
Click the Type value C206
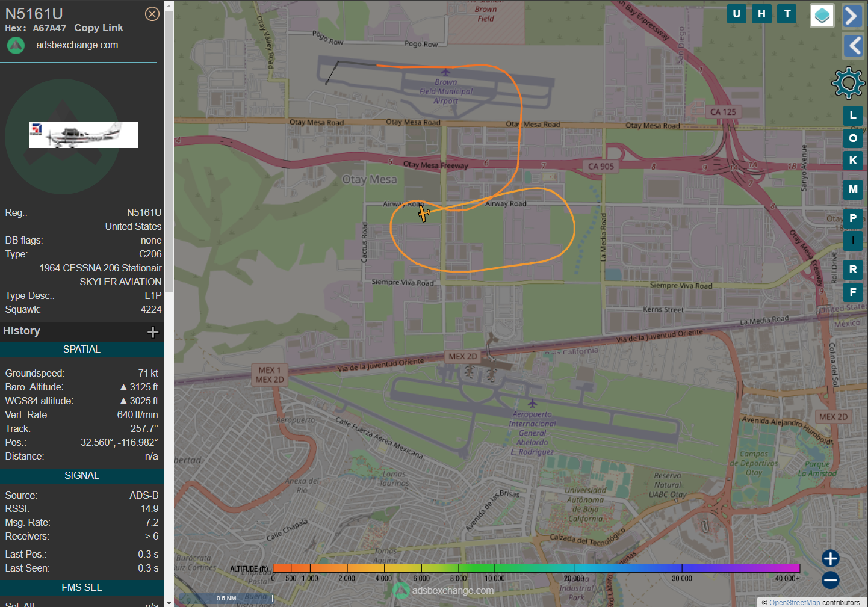point(150,254)
